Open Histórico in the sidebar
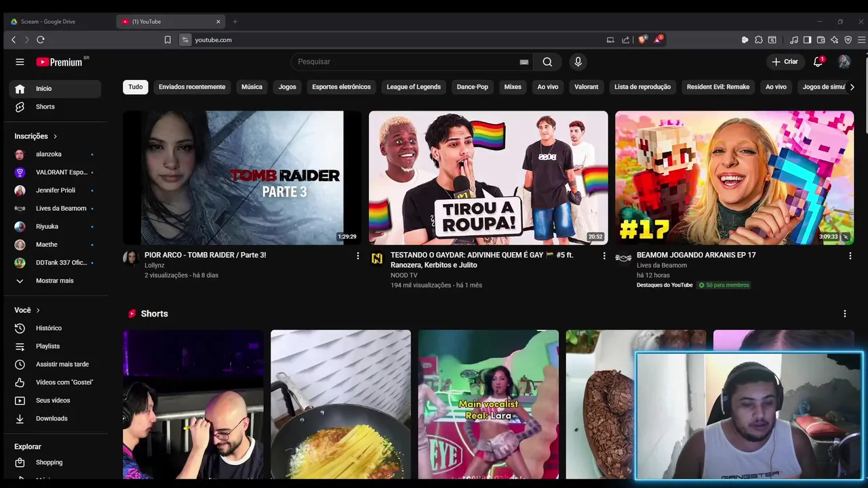This screenshot has width=868, height=488. tap(55, 328)
